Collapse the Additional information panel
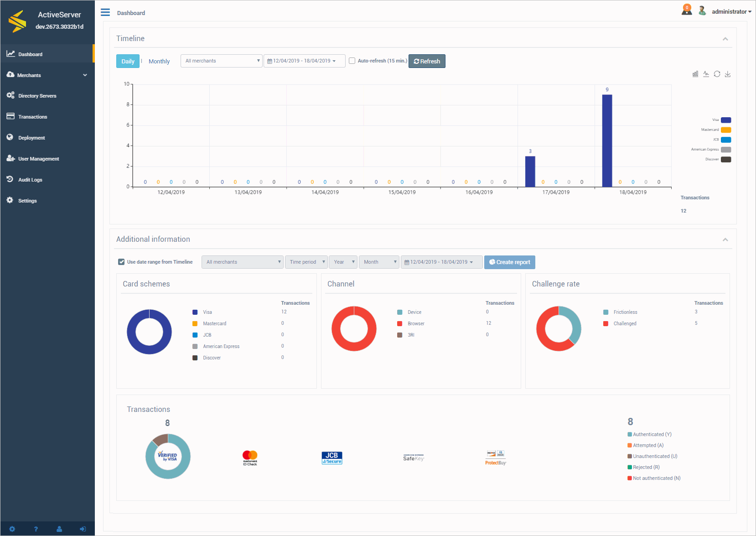 (x=725, y=239)
